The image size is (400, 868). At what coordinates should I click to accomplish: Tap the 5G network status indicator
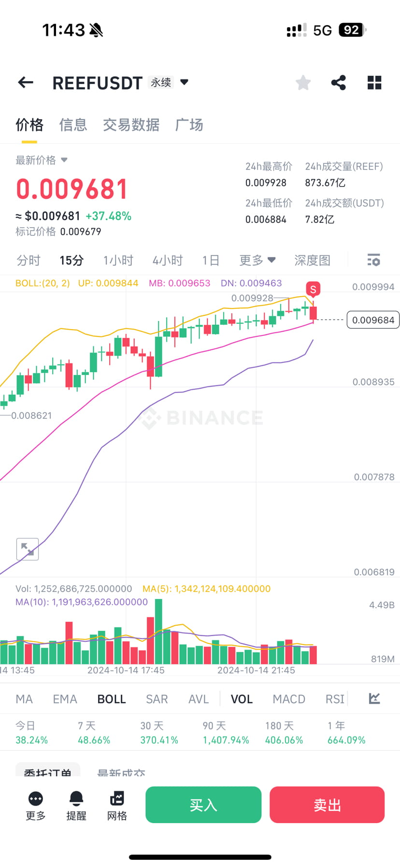(322, 30)
